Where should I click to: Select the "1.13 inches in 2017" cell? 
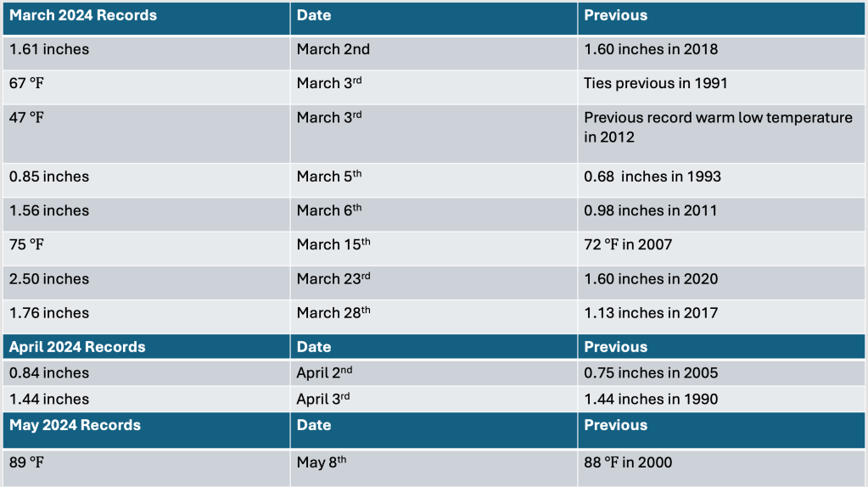pos(651,313)
